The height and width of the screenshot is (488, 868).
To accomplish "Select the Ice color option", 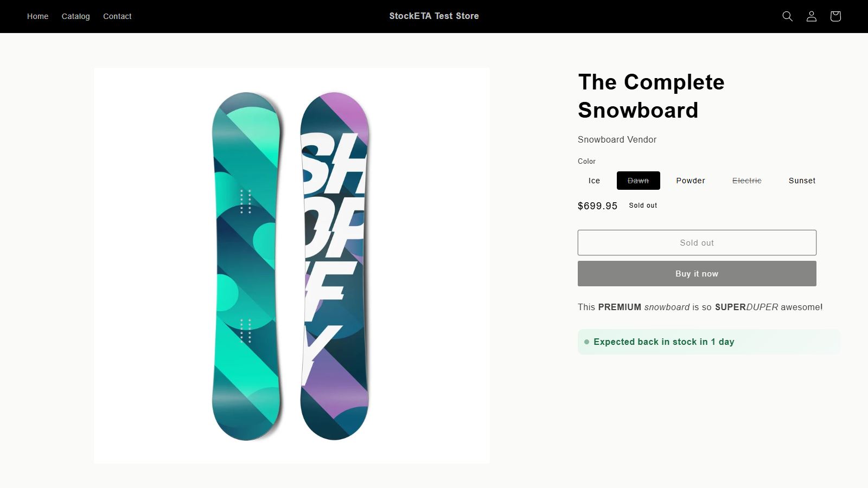I will click(x=594, y=181).
